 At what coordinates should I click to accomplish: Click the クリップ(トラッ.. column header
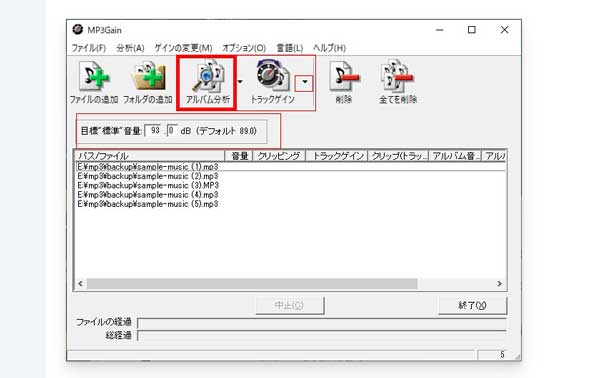(398, 156)
